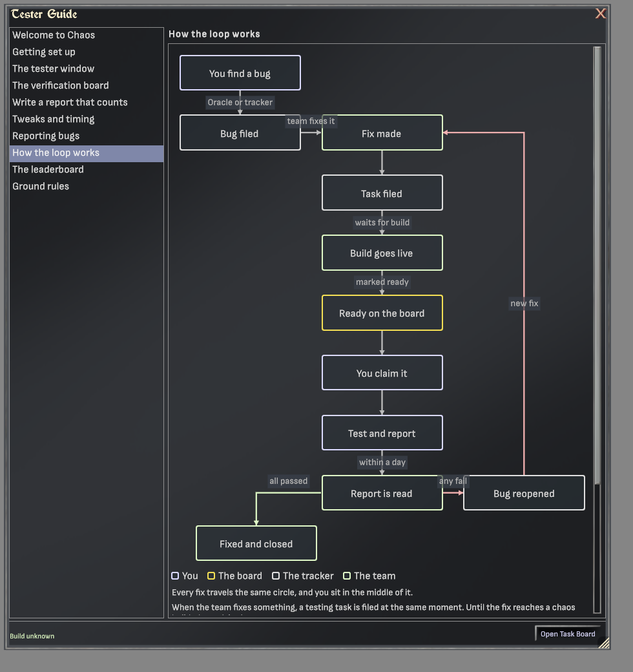Click the Bug filed node

click(x=240, y=132)
